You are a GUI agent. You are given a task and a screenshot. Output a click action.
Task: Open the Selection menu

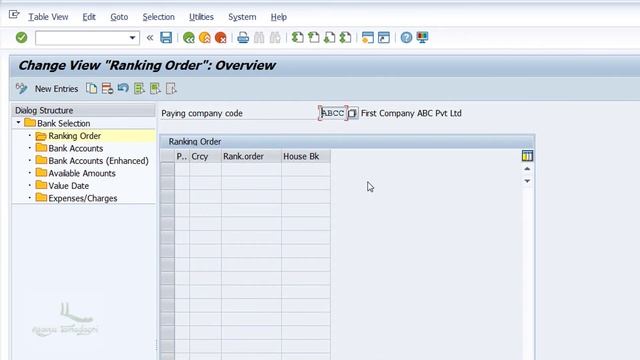[x=158, y=17]
